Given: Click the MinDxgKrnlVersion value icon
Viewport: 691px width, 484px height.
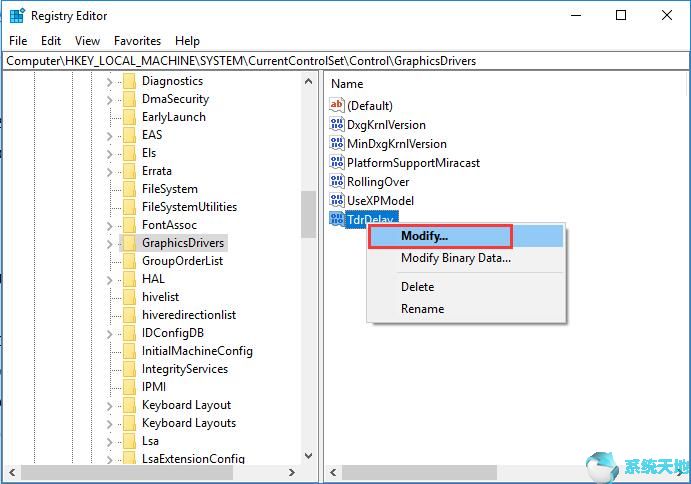Looking at the screenshot, I should (x=337, y=144).
